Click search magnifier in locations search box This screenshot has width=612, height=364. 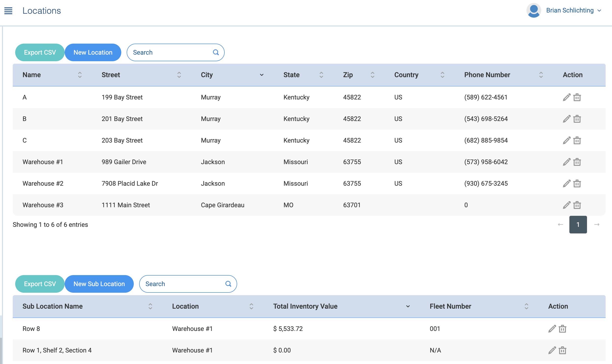[x=216, y=52]
